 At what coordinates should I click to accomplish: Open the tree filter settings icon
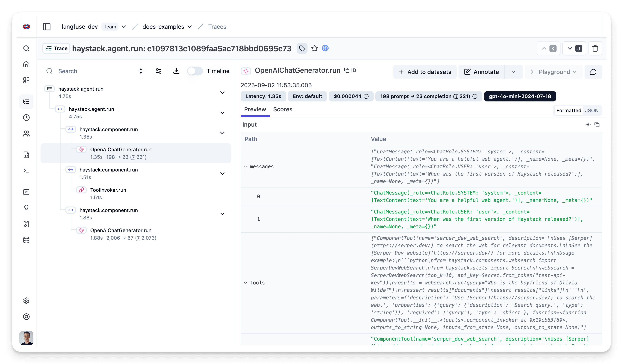click(159, 71)
